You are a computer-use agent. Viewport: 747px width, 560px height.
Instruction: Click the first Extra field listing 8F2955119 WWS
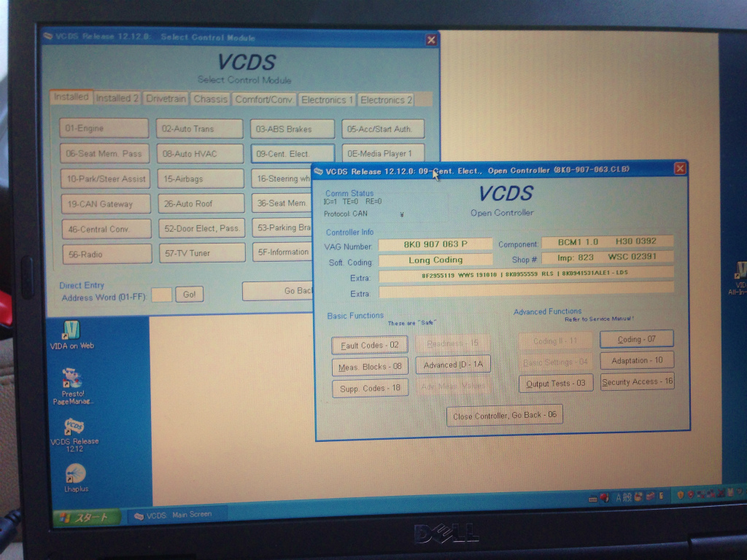click(x=526, y=274)
